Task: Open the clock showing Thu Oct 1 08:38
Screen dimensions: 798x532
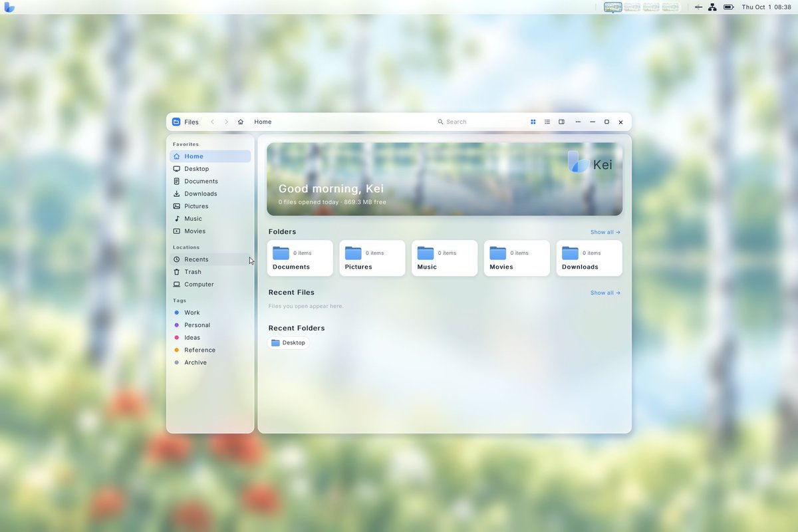Action: (766, 7)
